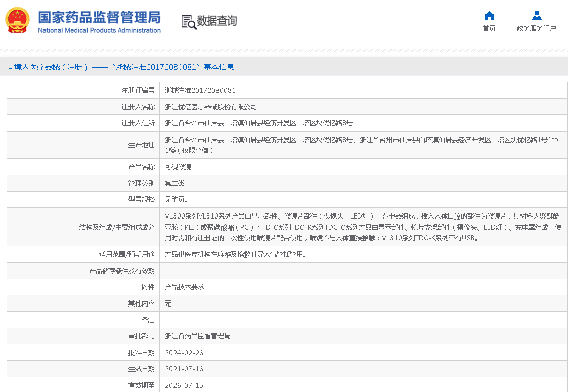Screen dimensions: 568x392
Task: Click the 政务服务门户 person icon
Action: 537,16
